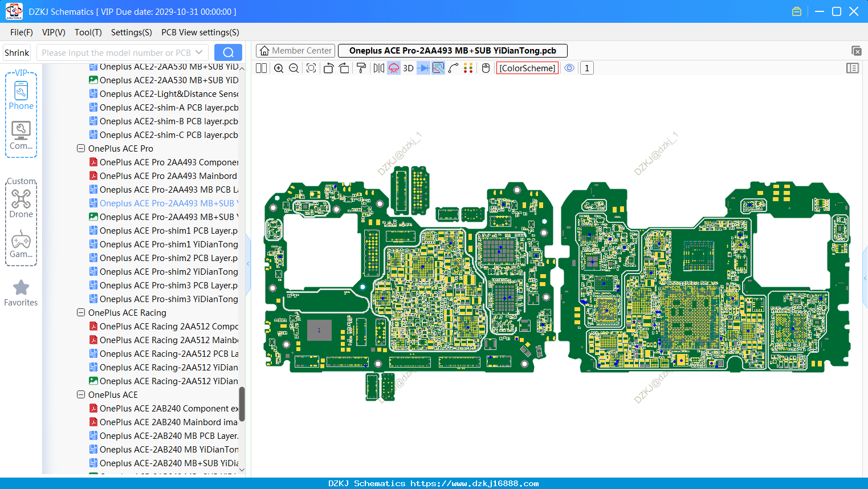Collapse the OnePlus ACE tree node

(81, 394)
